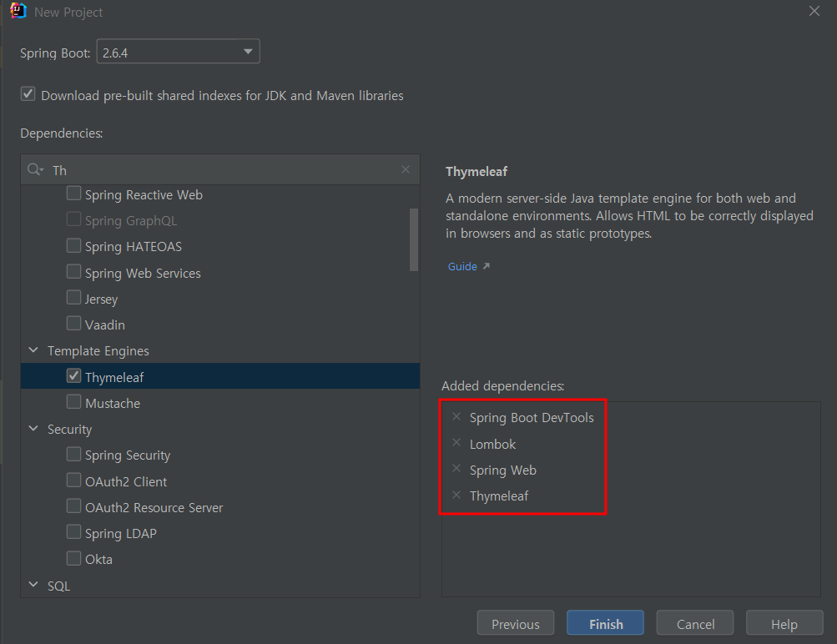Click the Thymeleaf description heading
Viewport: 837px width, 644px height.
point(476,172)
